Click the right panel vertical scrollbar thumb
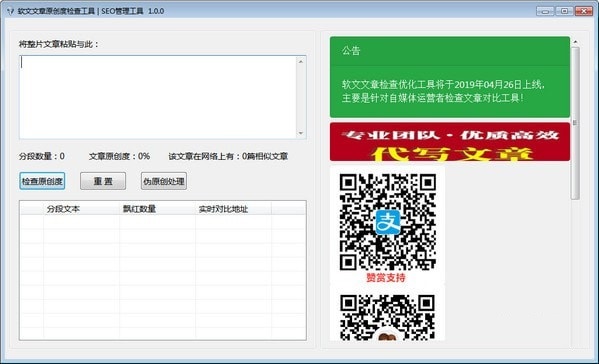The image size is (599, 364). pos(575,123)
